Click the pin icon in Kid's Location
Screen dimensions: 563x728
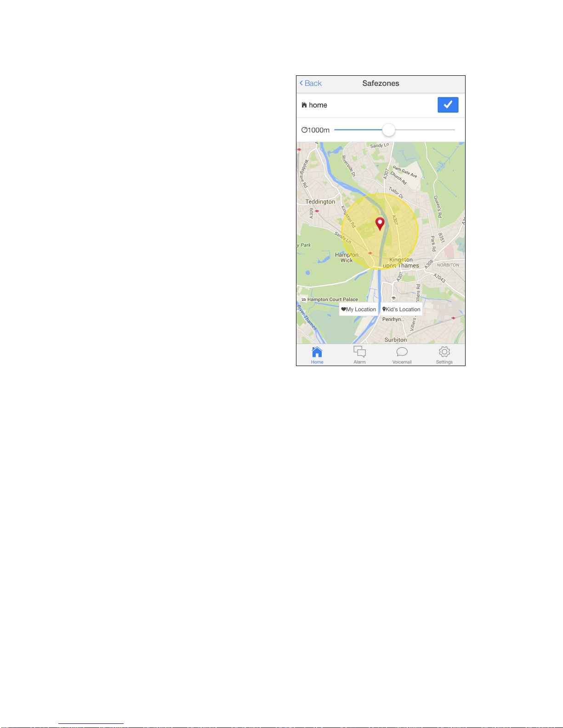(x=384, y=309)
